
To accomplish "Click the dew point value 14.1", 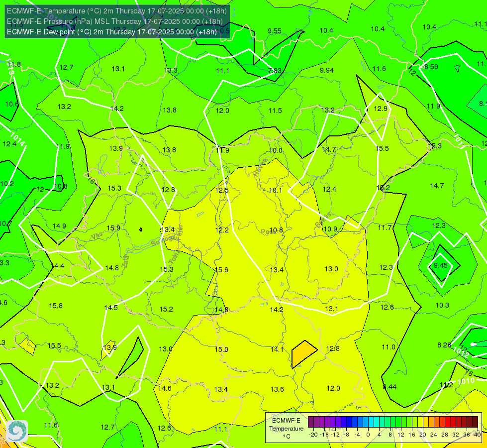I will tap(277, 349).
